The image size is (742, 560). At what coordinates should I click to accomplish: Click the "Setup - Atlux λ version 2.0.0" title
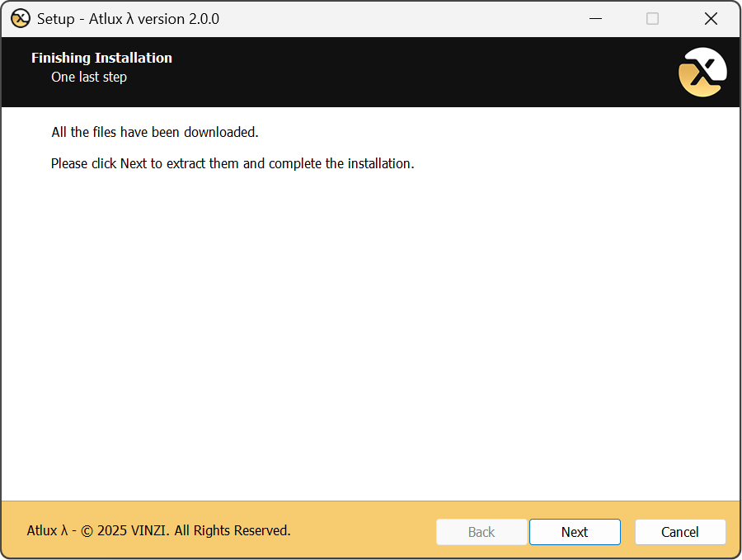point(128,18)
